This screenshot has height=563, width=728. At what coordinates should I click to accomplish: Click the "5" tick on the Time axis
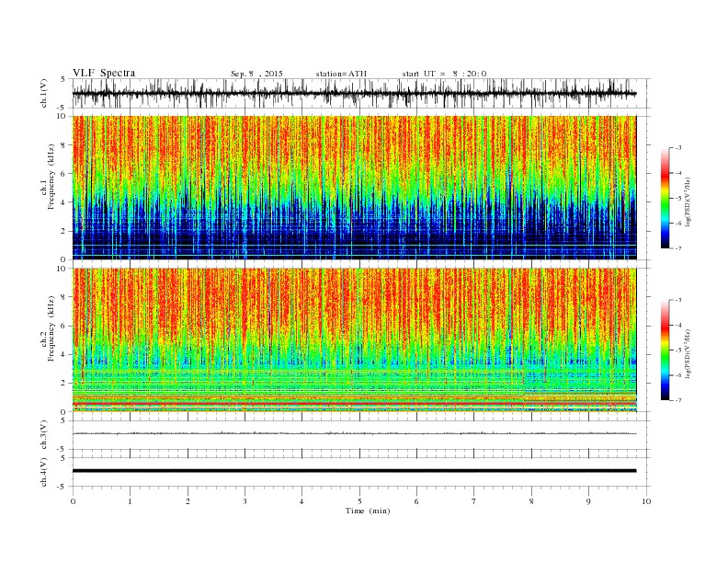pos(359,501)
